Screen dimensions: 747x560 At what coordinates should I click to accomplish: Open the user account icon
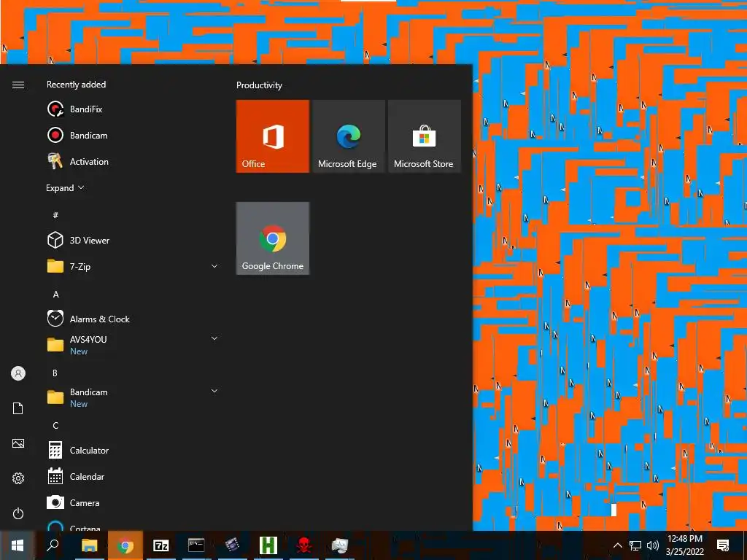[x=18, y=373]
